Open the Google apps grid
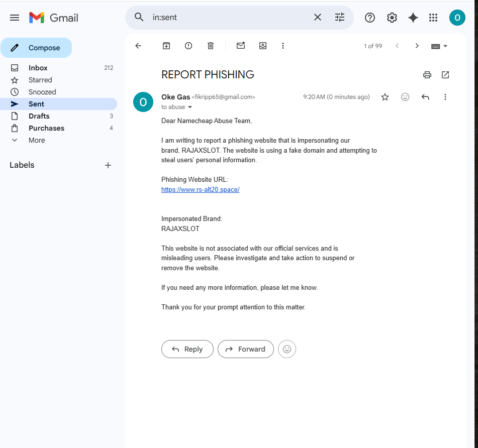This screenshot has width=478, height=448. (433, 18)
